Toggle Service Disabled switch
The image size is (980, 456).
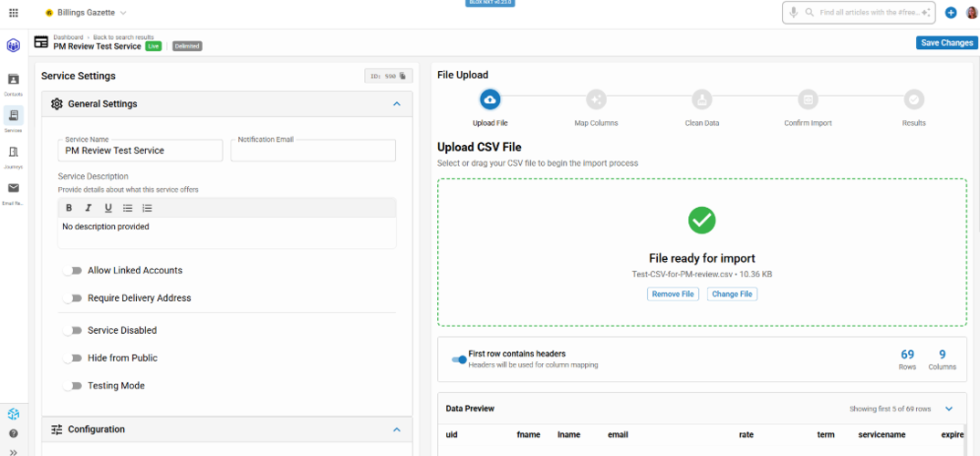tap(73, 330)
